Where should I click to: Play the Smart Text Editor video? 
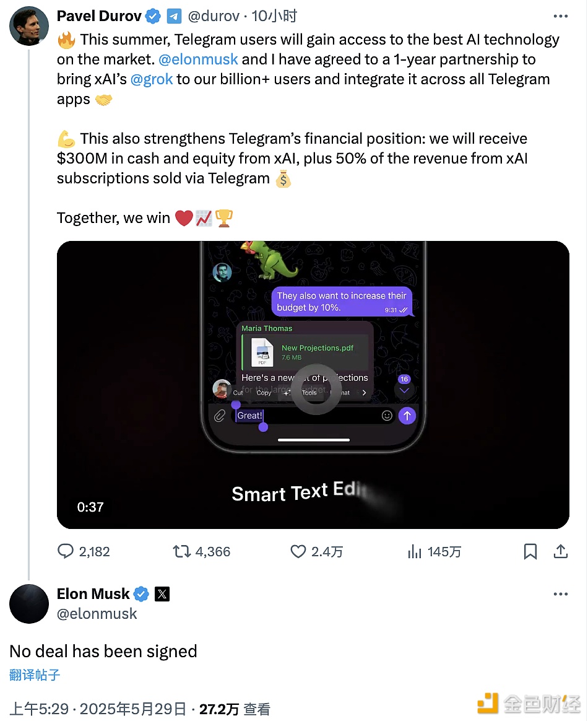pyautogui.click(x=313, y=385)
